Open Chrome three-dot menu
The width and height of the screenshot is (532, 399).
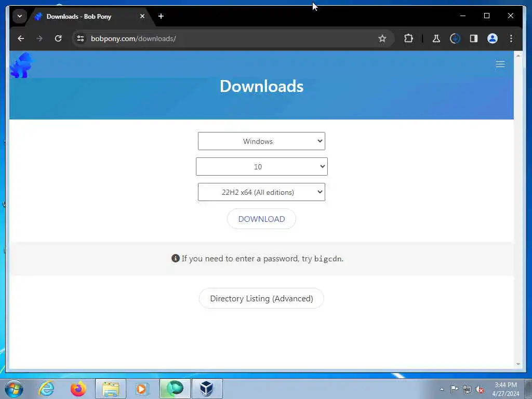511,38
